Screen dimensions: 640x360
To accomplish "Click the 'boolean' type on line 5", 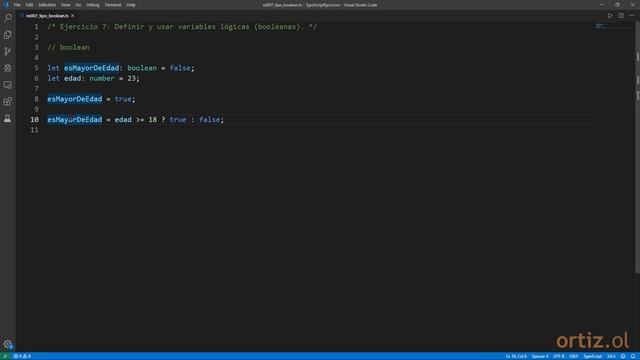I will [x=142, y=68].
